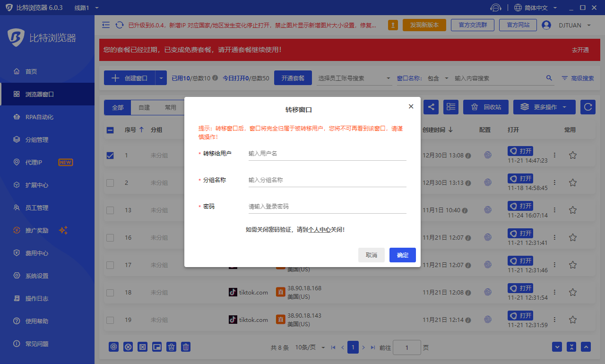
Task: Close the 转移窗口 dialog
Action: 411,106
